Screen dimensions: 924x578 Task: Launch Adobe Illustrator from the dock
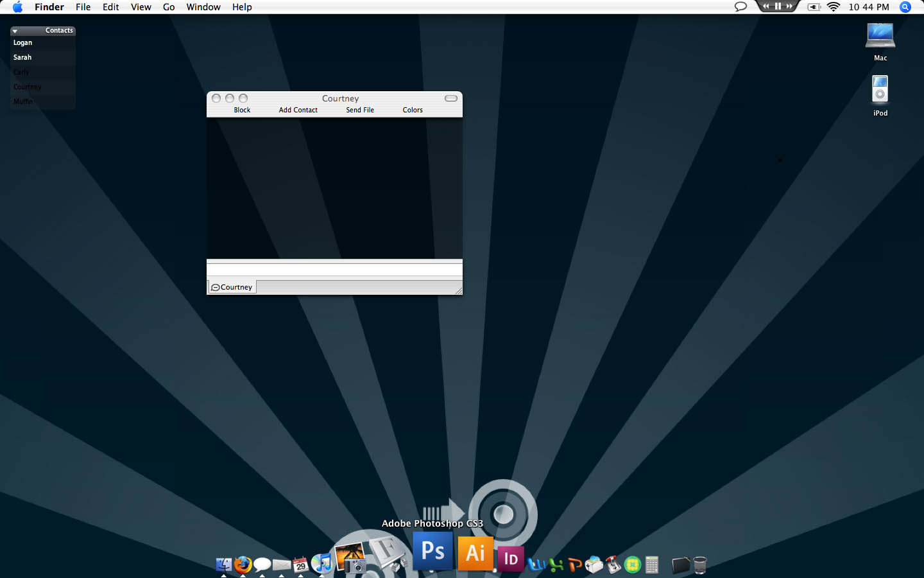click(x=475, y=553)
